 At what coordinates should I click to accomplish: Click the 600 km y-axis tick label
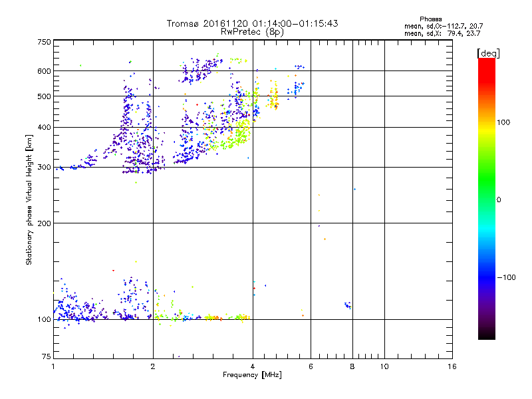tap(44, 71)
